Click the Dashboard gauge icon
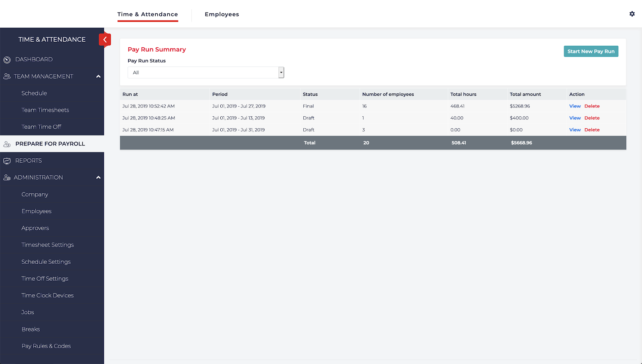 (7, 60)
